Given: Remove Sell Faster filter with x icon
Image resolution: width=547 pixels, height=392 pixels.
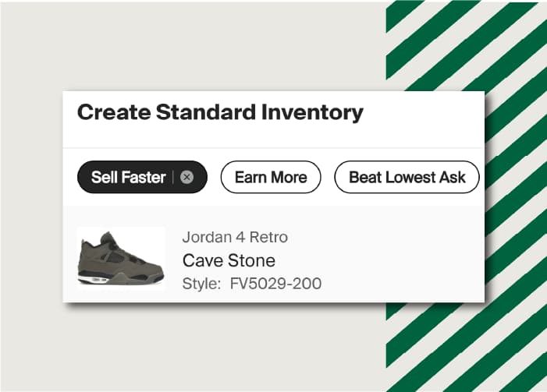Looking at the screenshot, I should [x=186, y=177].
